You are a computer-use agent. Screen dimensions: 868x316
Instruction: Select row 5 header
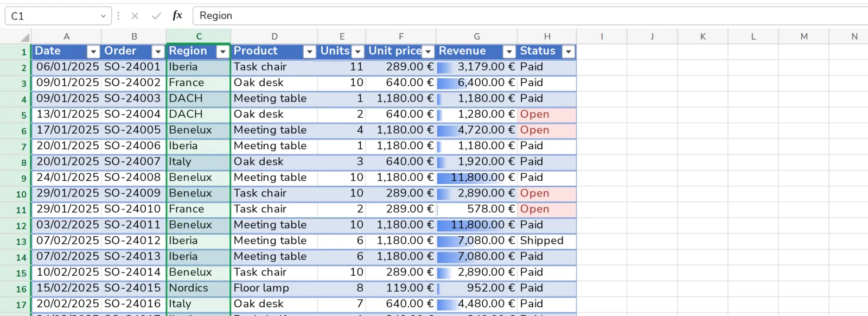[15, 115]
